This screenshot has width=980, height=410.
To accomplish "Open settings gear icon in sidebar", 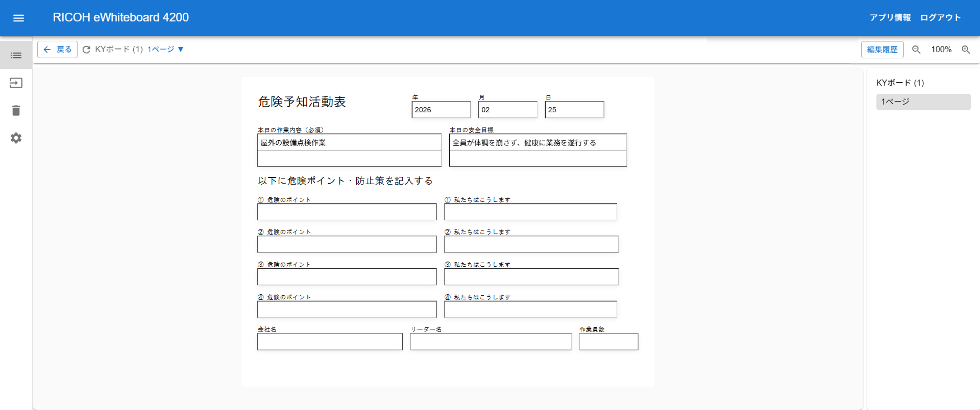I will coord(16,138).
